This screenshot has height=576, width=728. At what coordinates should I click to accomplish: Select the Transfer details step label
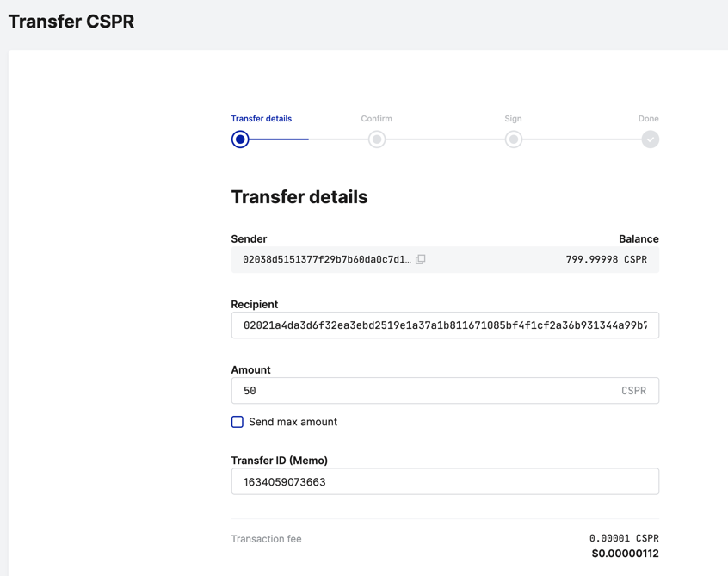262,119
